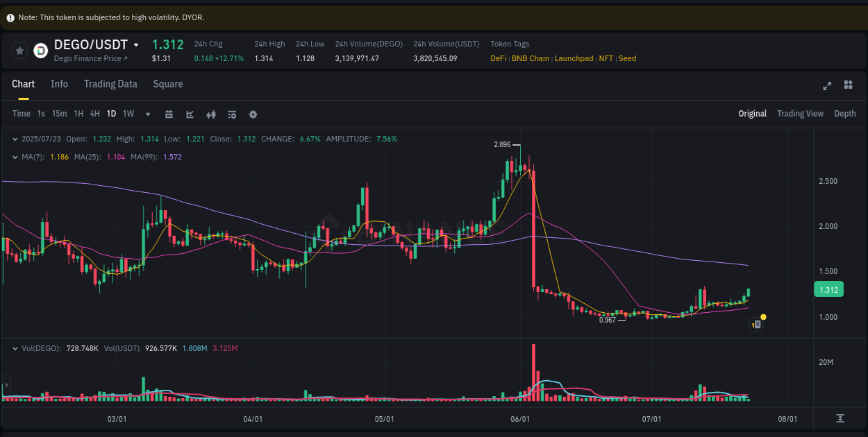868x437 pixels.
Task: Open the BNB Chain token tag link
Action: pyautogui.click(x=530, y=58)
